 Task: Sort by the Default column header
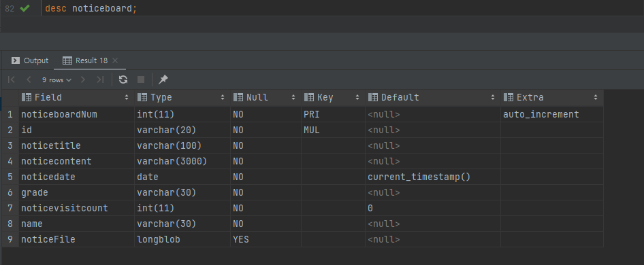click(x=433, y=98)
